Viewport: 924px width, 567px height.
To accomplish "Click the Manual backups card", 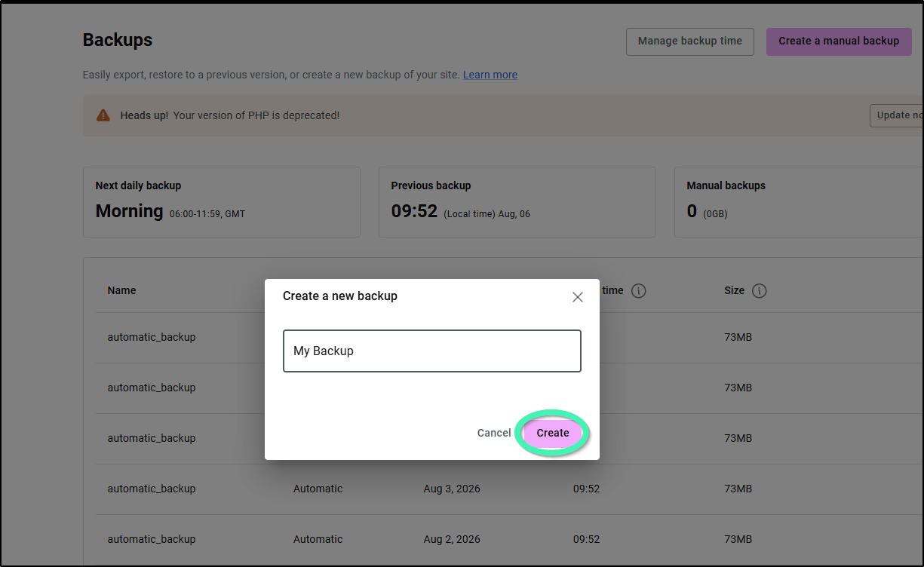I will click(799, 202).
